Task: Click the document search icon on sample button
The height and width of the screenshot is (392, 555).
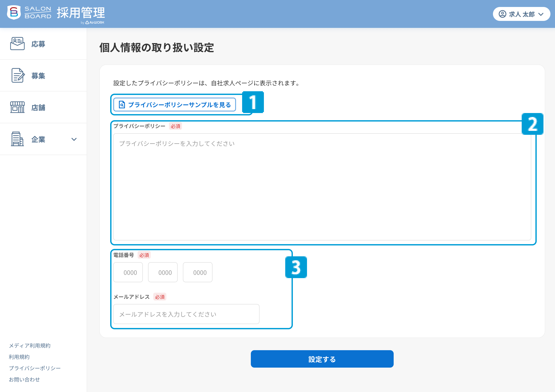Action: click(x=122, y=105)
